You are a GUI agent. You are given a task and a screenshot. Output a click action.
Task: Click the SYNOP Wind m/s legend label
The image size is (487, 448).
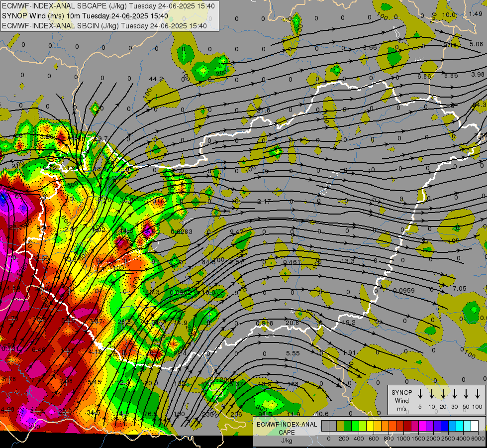point(401,400)
